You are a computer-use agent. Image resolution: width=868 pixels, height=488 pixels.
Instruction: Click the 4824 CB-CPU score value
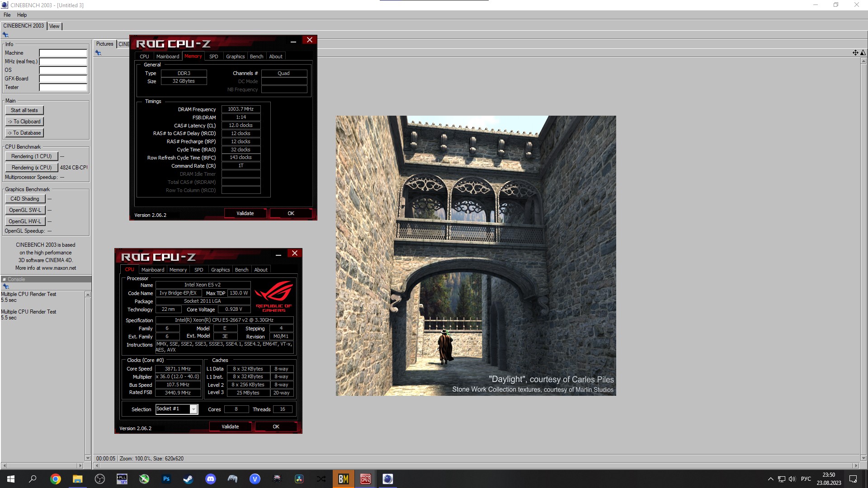[x=74, y=168]
